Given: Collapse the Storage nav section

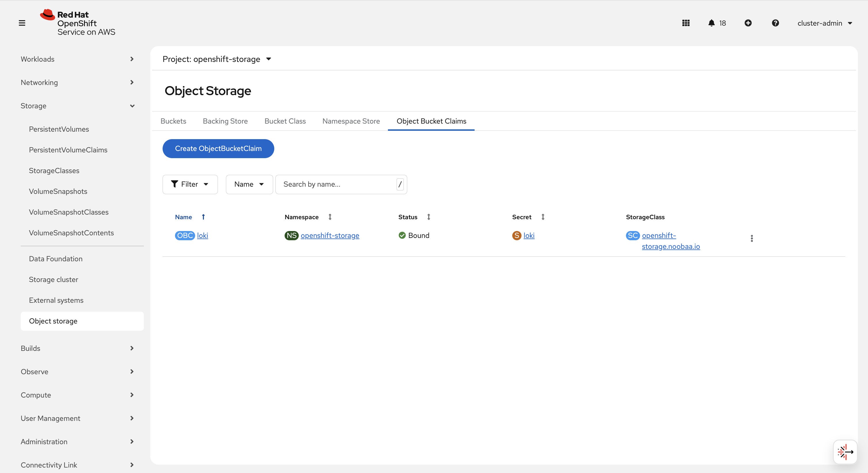Looking at the screenshot, I should point(77,106).
